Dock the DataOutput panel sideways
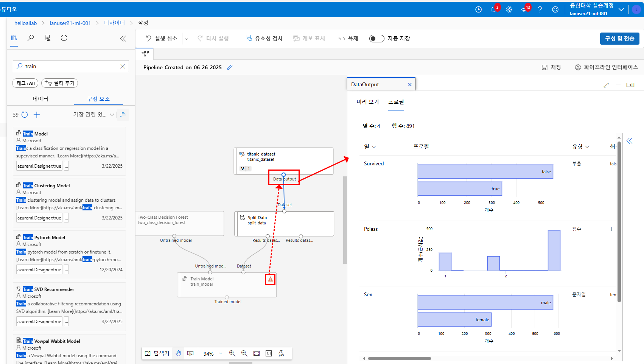 [x=630, y=85]
